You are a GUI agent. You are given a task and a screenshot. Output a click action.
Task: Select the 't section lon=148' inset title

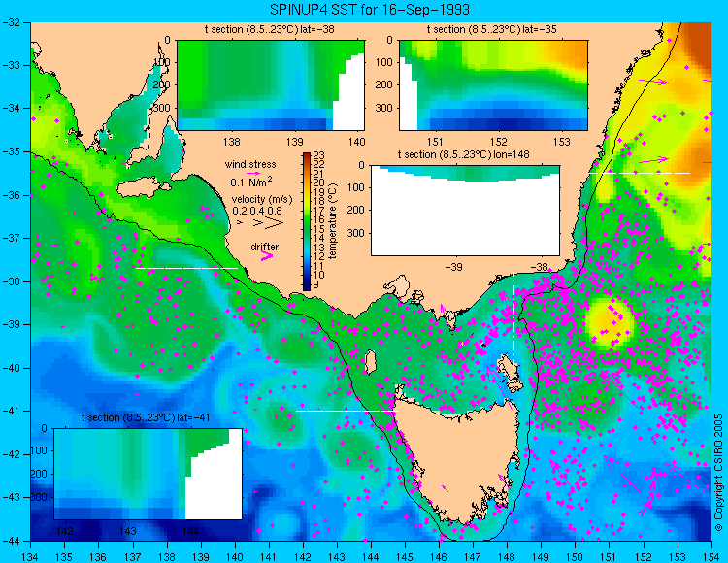[463, 154]
